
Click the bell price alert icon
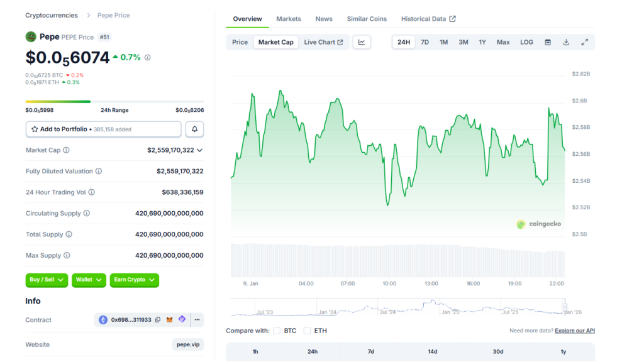(x=194, y=129)
